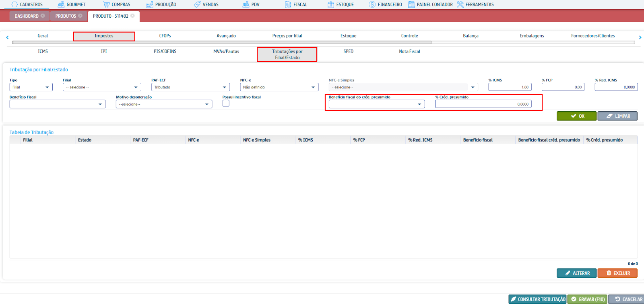Image resolution: width=644 pixels, height=305 pixels.
Task: Expand the Motivo desoneração dropdown
Action: click(x=164, y=104)
